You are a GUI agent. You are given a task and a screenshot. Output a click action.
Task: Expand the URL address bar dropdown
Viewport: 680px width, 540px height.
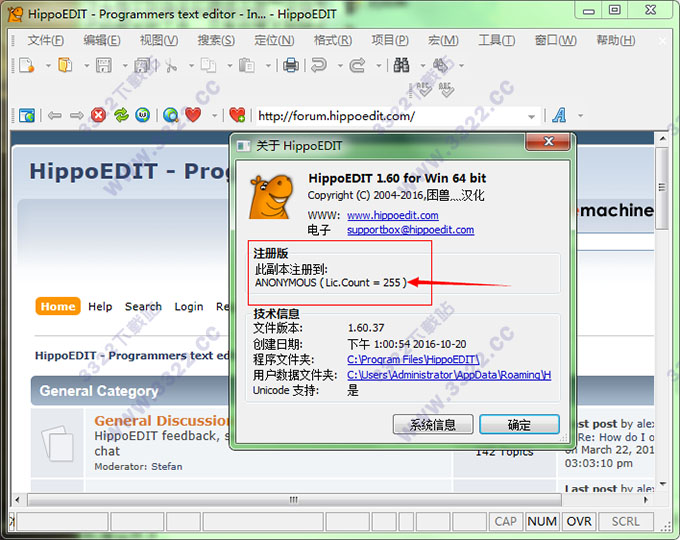(531, 116)
